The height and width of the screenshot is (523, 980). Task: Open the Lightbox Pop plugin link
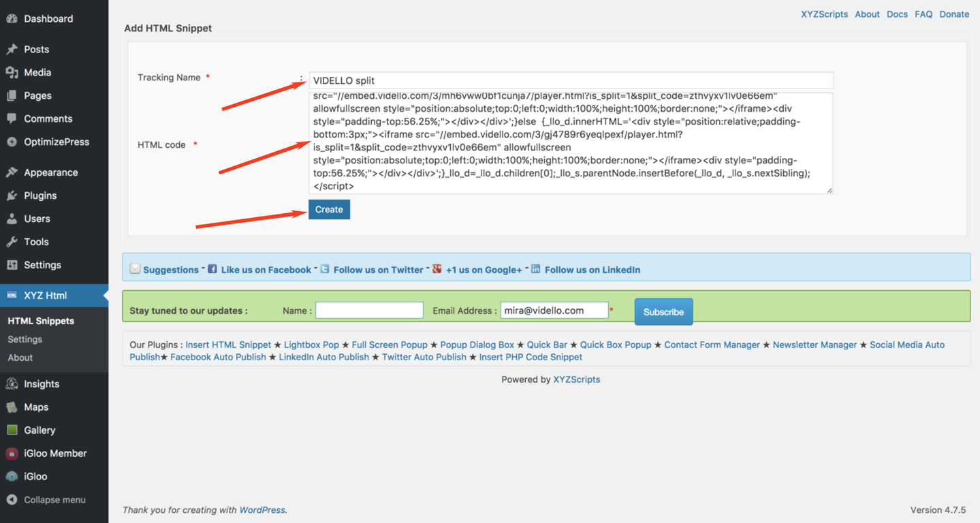point(311,345)
